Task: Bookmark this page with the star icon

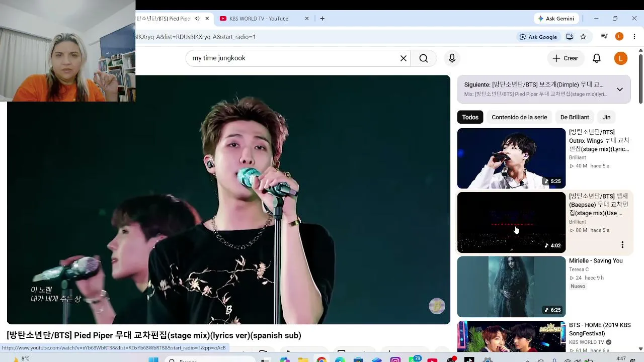Action: coord(583,37)
